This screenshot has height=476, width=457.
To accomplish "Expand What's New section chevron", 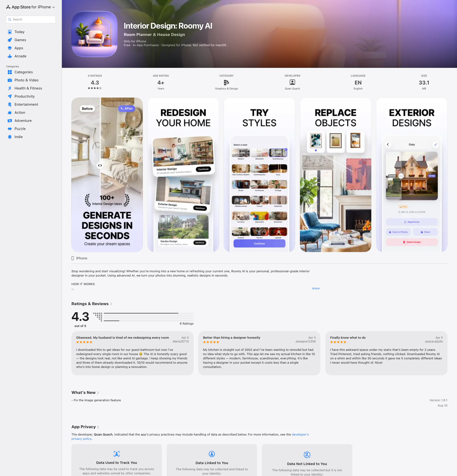I will [98, 393].
